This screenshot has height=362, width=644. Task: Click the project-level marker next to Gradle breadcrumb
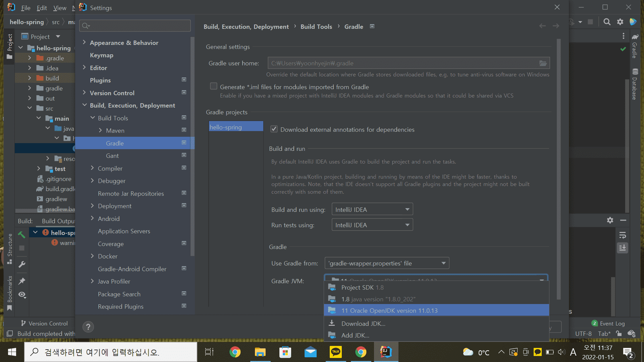click(372, 26)
